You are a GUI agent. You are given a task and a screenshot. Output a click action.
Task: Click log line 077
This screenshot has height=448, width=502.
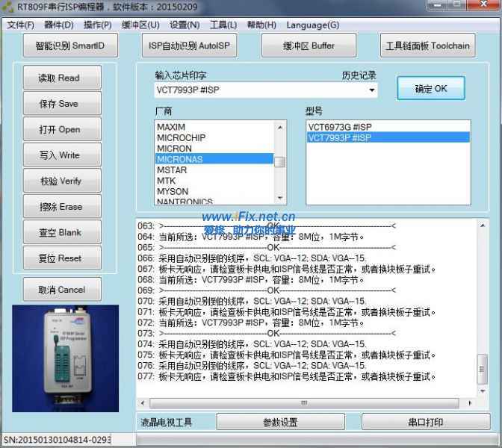click(287, 376)
